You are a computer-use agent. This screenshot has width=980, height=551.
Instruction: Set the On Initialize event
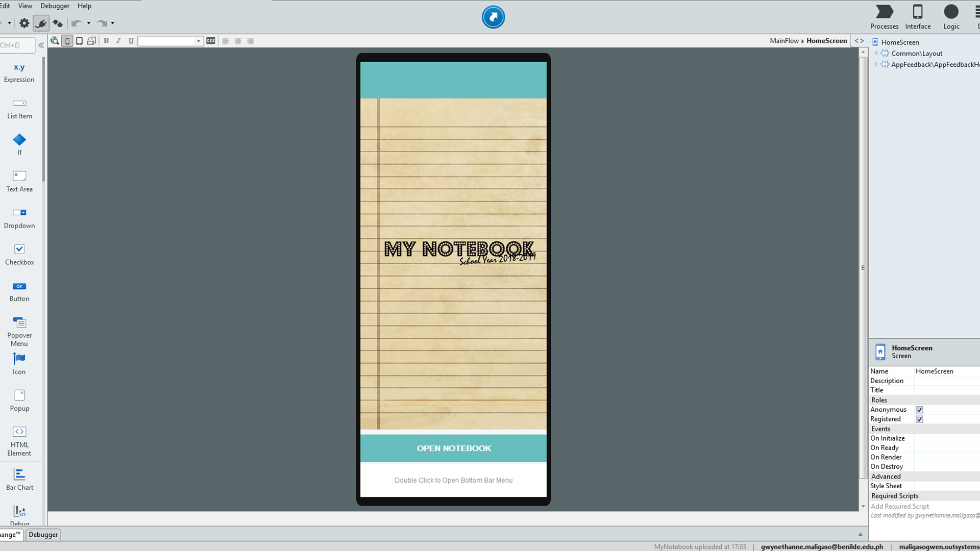947,438
